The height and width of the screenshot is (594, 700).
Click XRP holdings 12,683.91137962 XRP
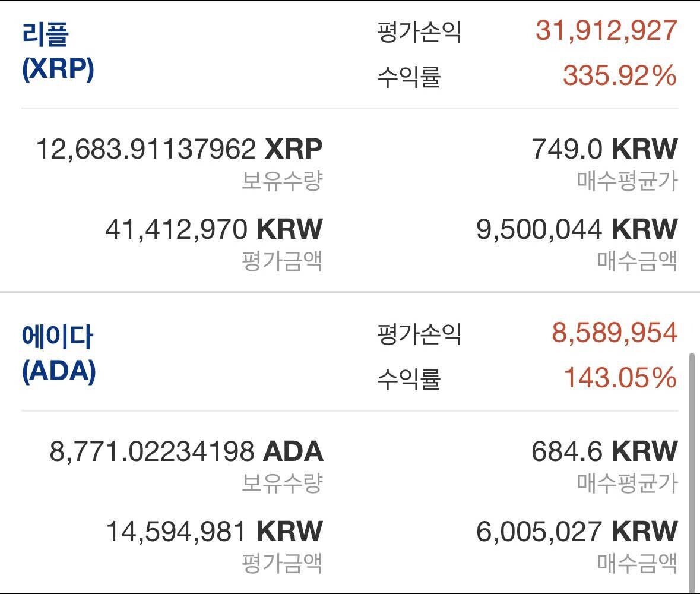coord(179,149)
